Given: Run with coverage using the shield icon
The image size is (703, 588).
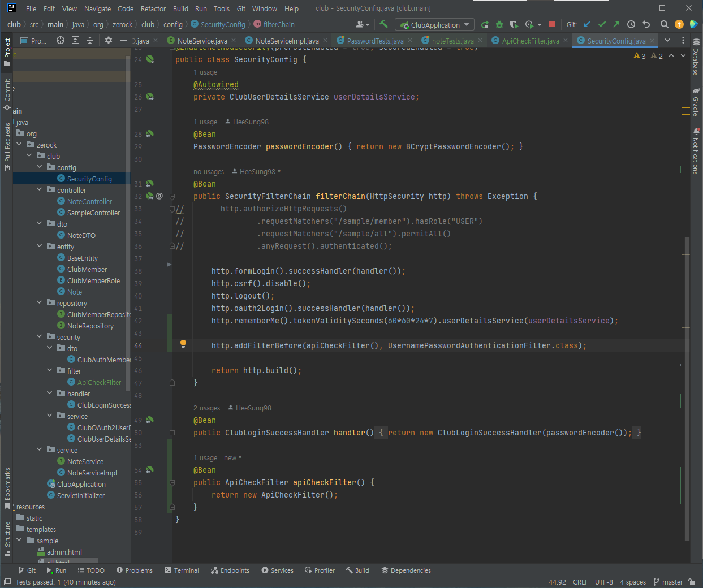Looking at the screenshot, I should [514, 24].
